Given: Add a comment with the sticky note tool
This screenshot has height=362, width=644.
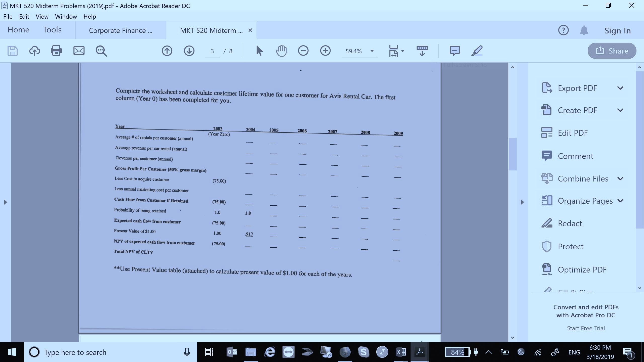Looking at the screenshot, I should click(x=454, y=51).
